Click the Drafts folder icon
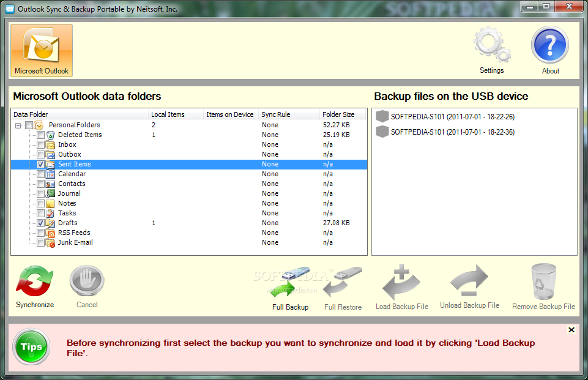588x380 pixels. coord(50,223)
